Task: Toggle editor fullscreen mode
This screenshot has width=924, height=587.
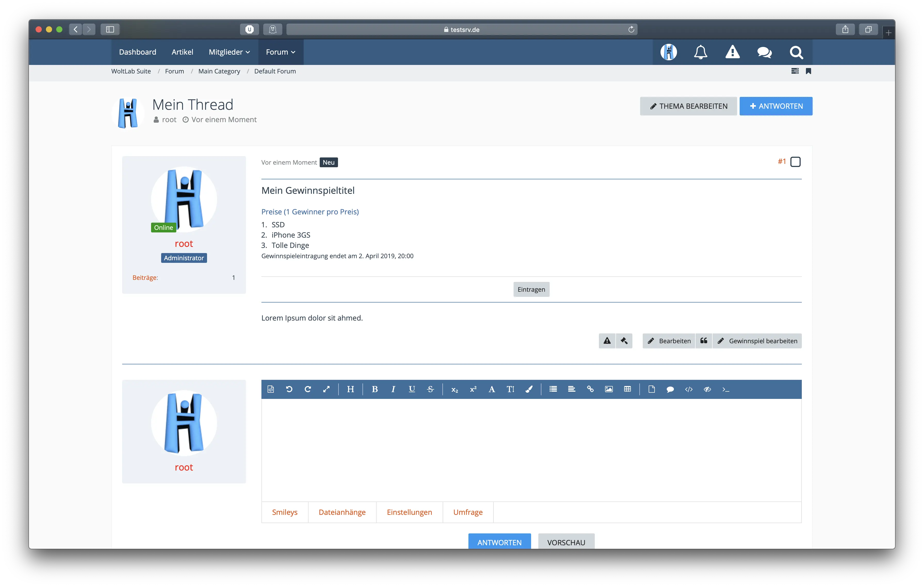Action: 326,389
